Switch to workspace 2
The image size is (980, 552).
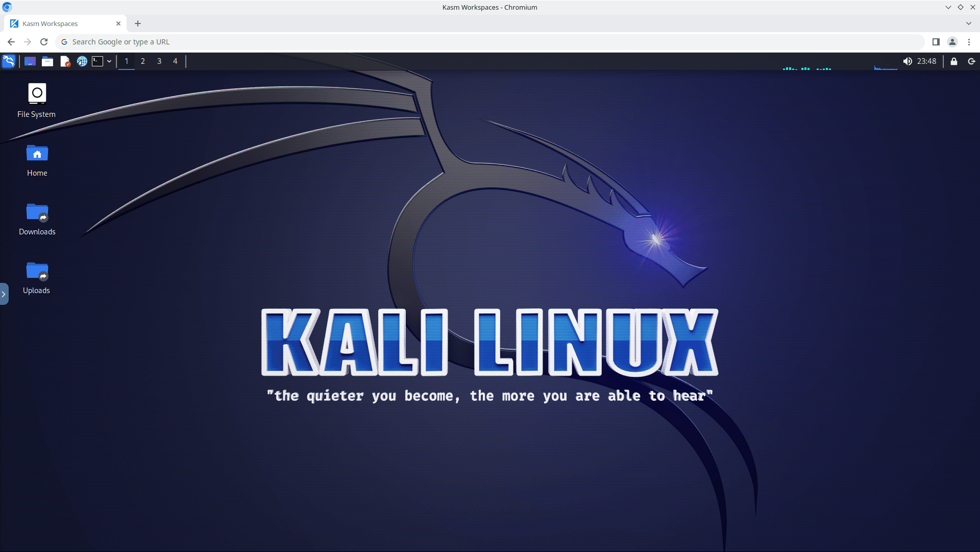(x=143, y=61)
